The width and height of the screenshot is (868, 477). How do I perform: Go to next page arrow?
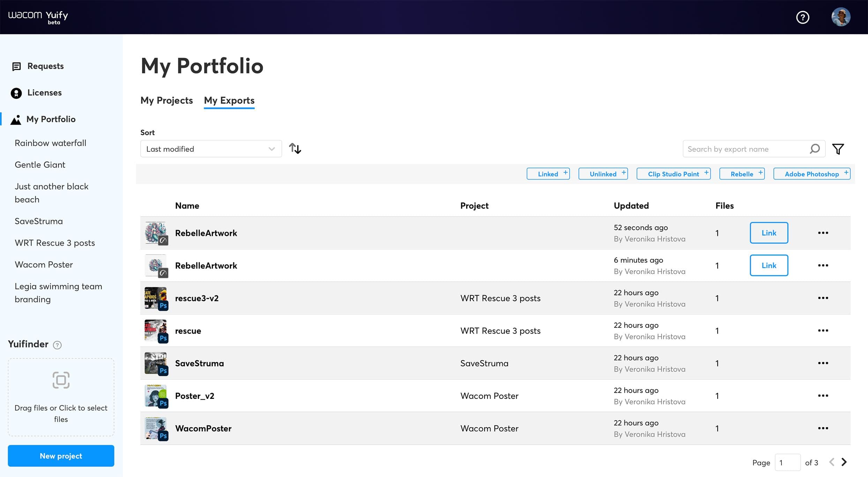(x=844, y=462)
